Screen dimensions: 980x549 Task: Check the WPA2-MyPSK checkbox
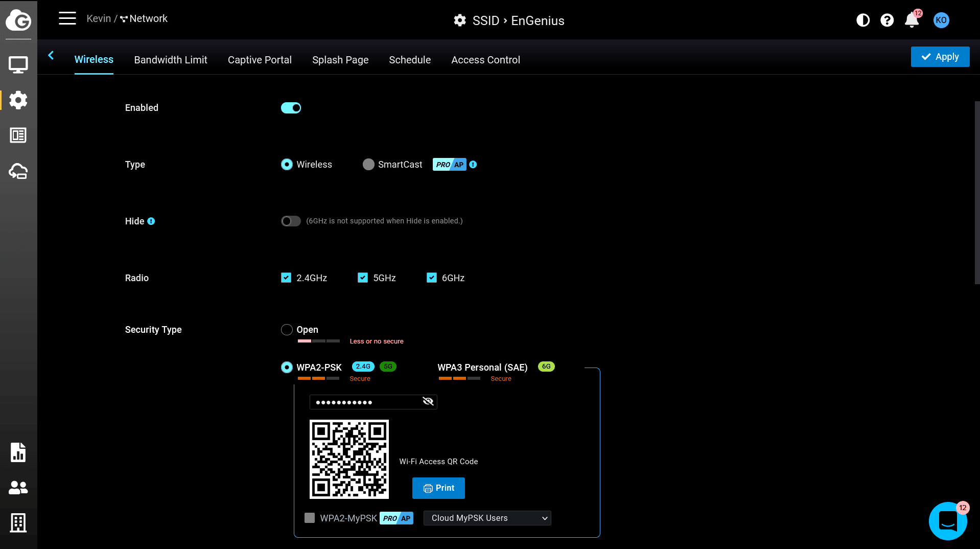tap(310, 518)
